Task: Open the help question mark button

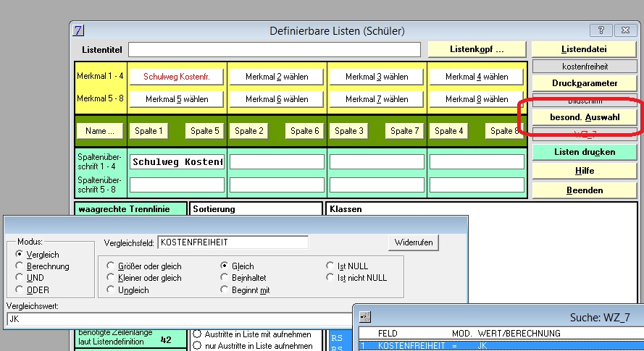Action: pyautogui.click(x=601, y=30)
